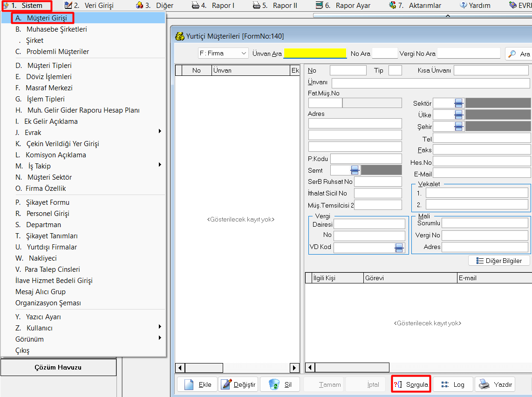Click the yellow Ünvan Ara search field
Viewport: 532px width, 397px height.
pyautogui.click(x=315, y=54)
